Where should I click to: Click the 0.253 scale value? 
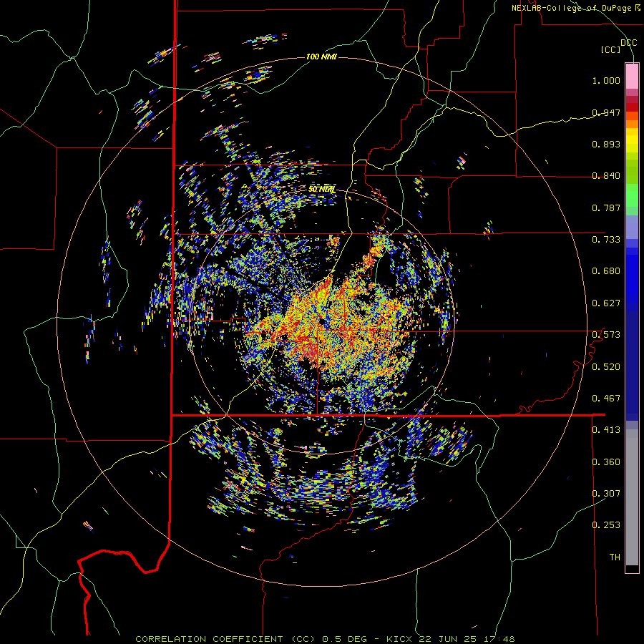pyautogui.click(x=606, y=525)
